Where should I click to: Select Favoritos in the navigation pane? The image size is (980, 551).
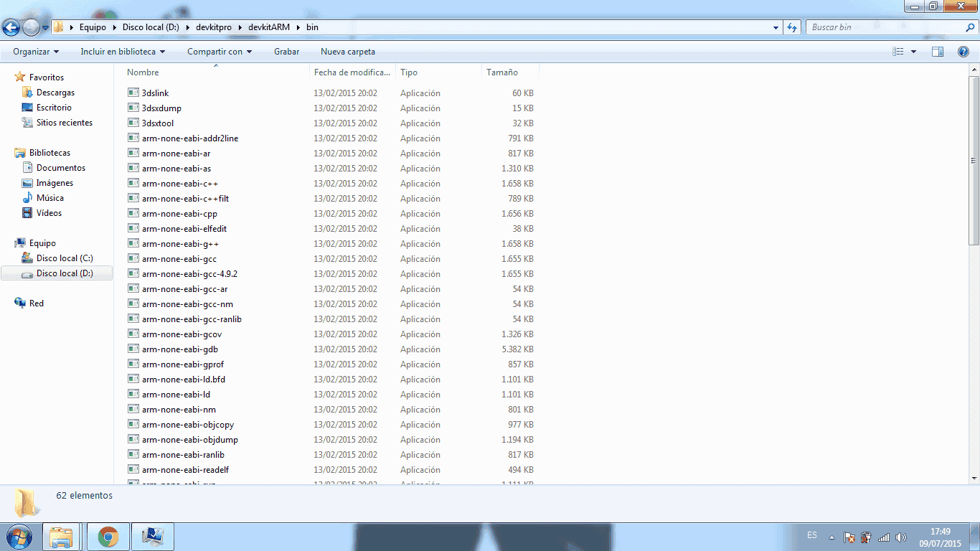[46, 77]
